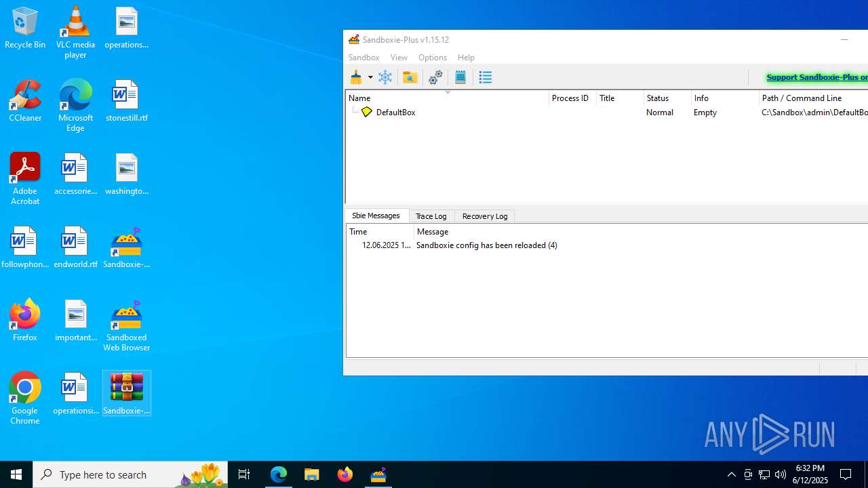Viewport: 868px width, 488px height.
Task: Select the Sandboxed Web Browser shortcut
Action: [126, 325]
